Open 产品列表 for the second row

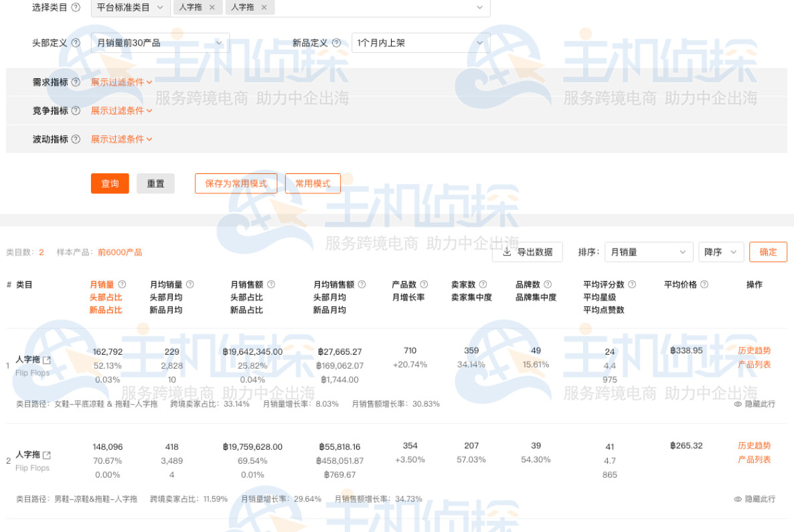754,460
